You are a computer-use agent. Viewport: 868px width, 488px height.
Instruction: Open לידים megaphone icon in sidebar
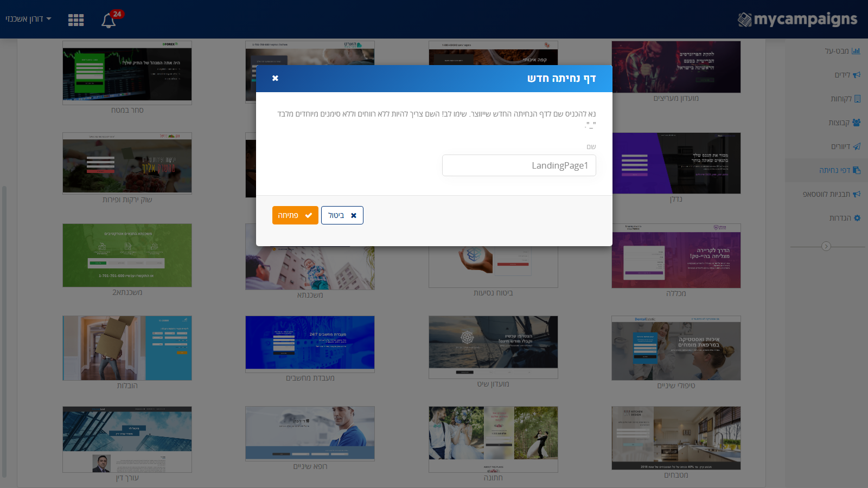(x=856, y=75)
